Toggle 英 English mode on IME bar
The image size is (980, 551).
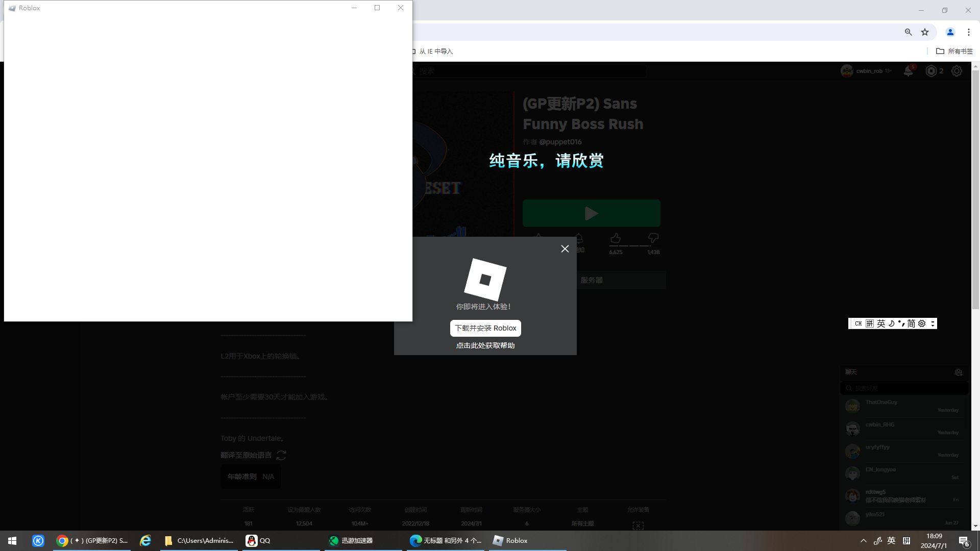[881, 323]
